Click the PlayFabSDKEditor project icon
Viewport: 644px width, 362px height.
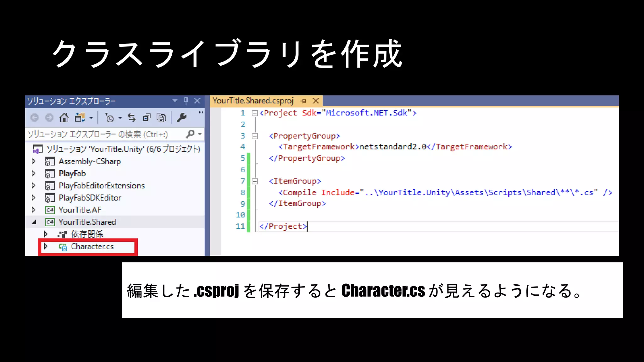(50, 198)
